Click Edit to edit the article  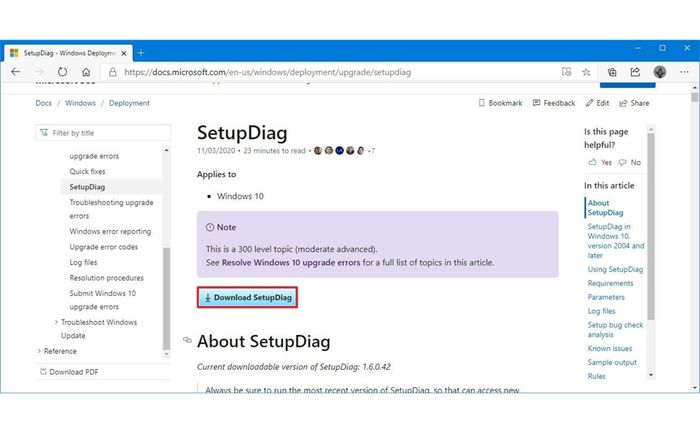(x=597, y=103)
